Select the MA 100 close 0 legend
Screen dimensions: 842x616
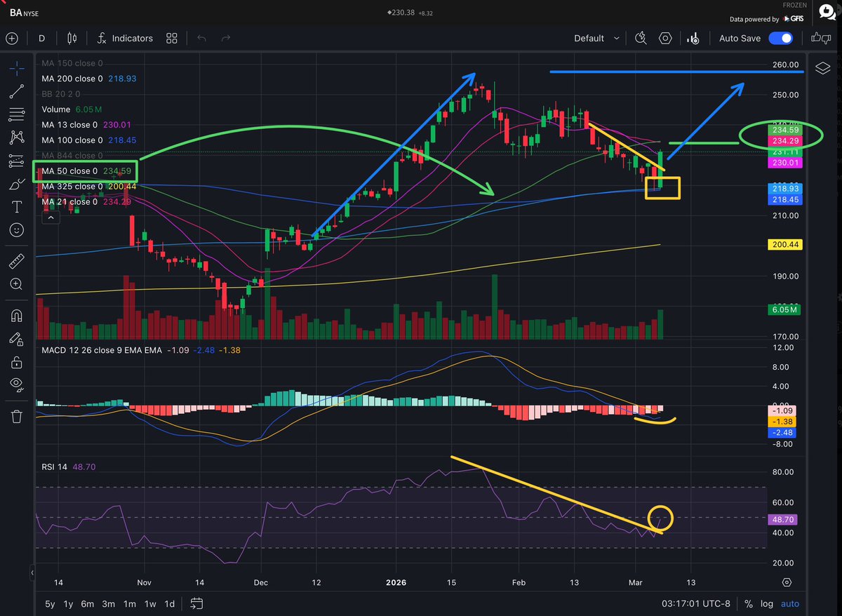pos(88,140)
